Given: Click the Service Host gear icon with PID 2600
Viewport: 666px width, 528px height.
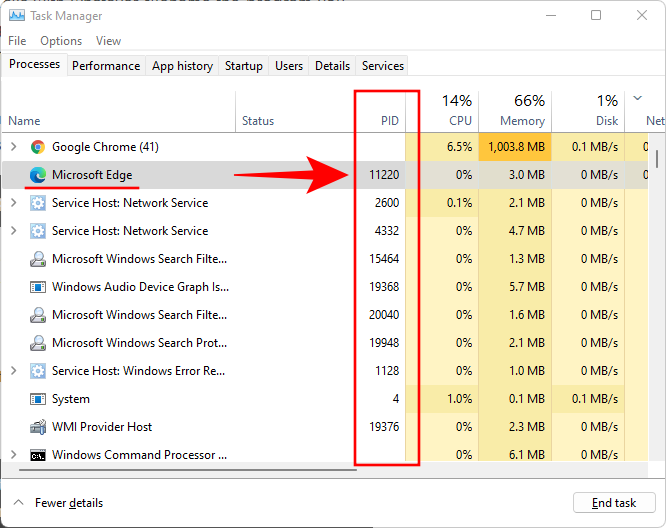Looking at the screenshot, I should (38, 203).
